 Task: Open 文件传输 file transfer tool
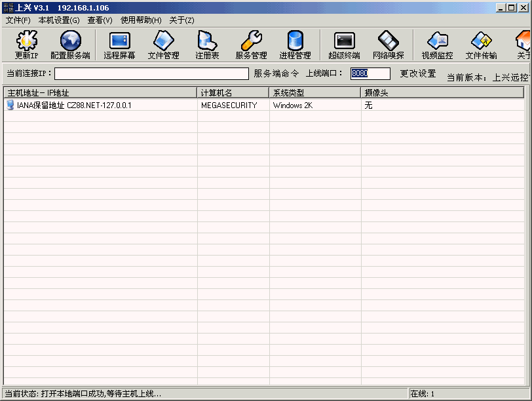click(481, 45)
